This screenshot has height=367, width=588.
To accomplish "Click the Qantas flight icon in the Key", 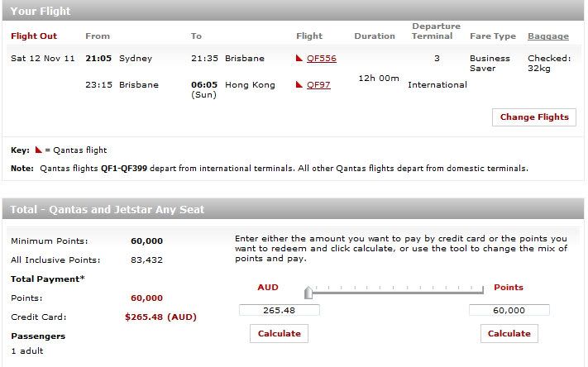I will tap(38, 150).
